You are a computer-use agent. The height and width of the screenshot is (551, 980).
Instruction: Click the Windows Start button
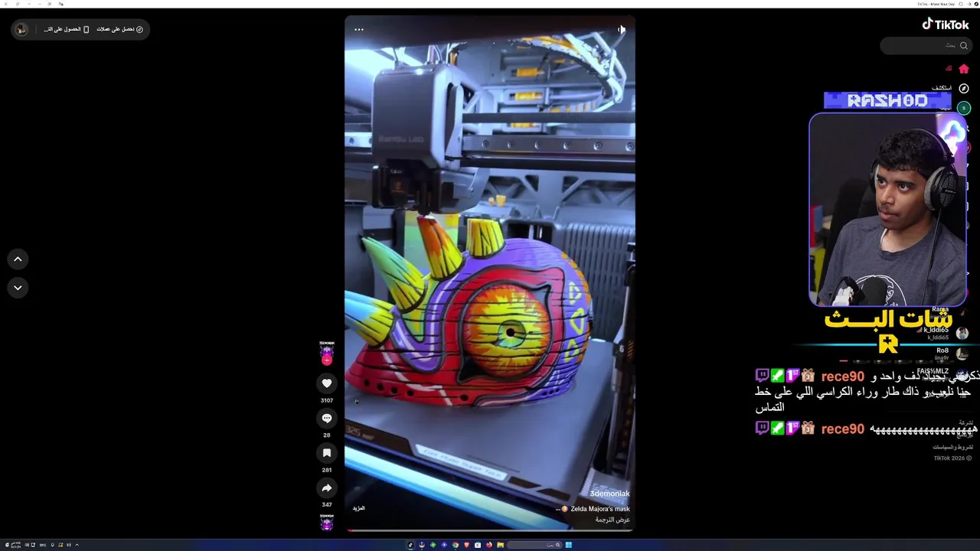point(569,545)
